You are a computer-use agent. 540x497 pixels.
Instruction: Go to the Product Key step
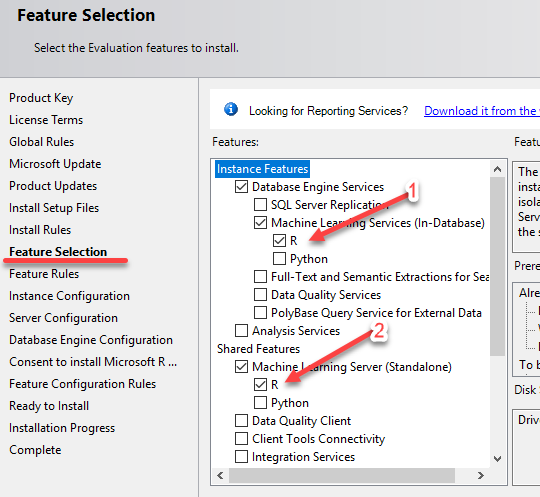[41, 98]
